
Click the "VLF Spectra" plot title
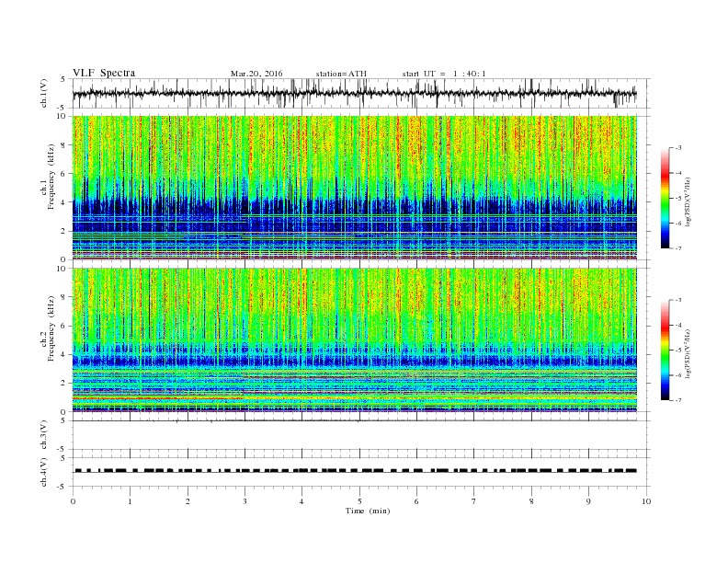coord(104,73)
